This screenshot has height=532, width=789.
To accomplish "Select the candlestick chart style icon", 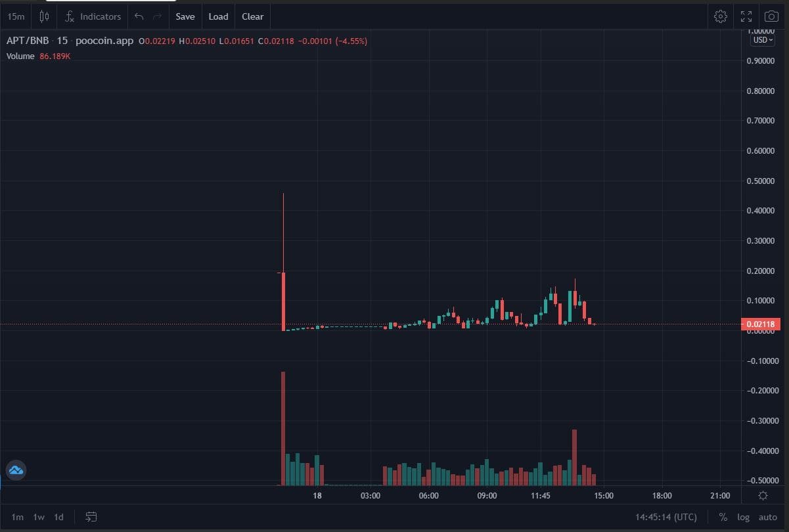I will coord(43,16).
